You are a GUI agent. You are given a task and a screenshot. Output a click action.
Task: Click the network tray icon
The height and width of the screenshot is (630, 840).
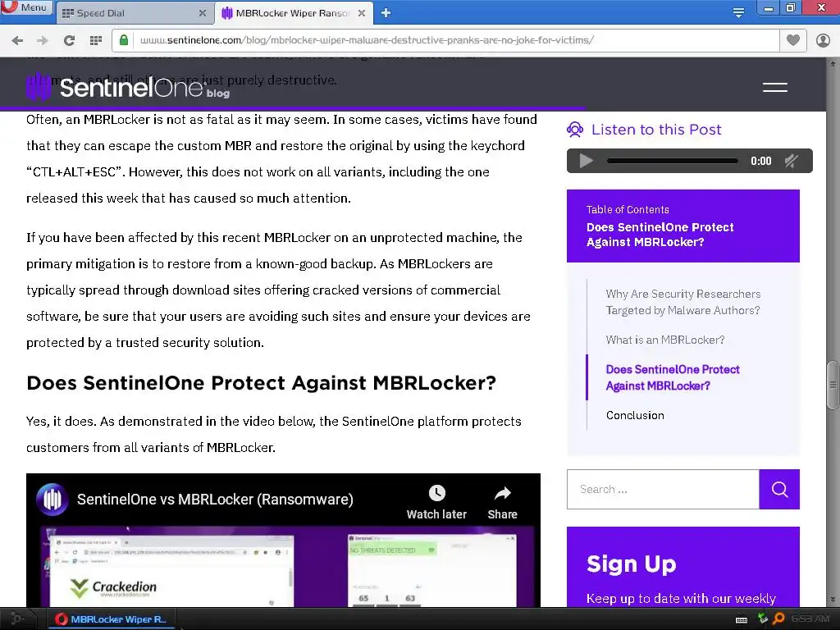click(762, 619)
